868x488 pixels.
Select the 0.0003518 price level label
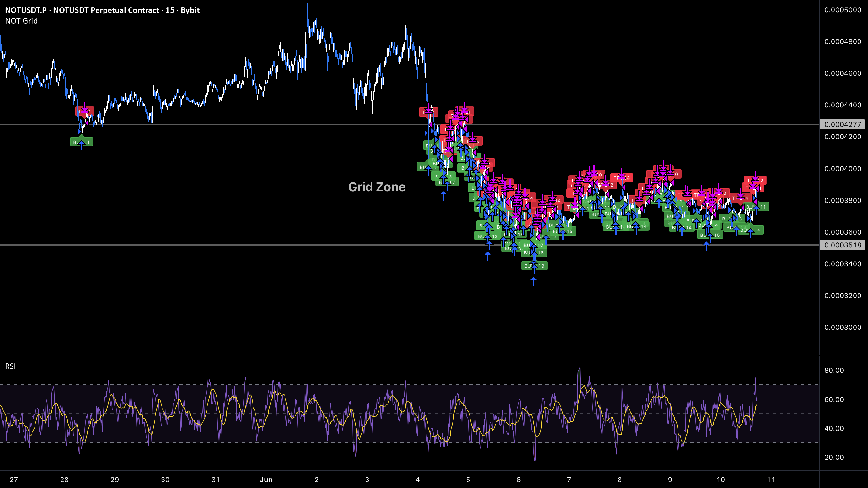(x=842, y=245)
